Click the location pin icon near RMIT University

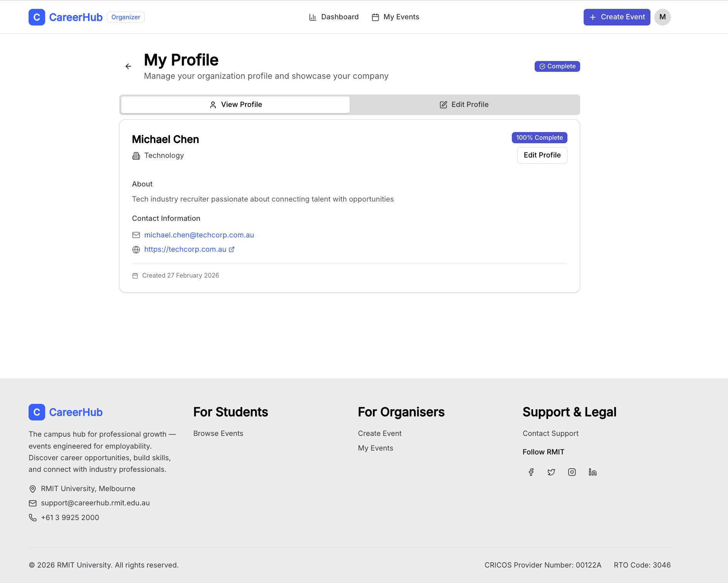tap(32, 489)
